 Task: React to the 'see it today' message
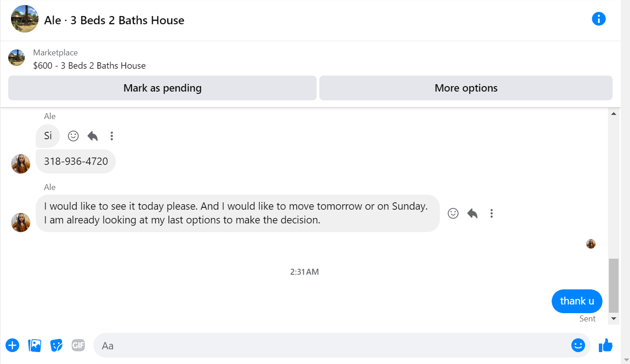click(x=453, y=213)
